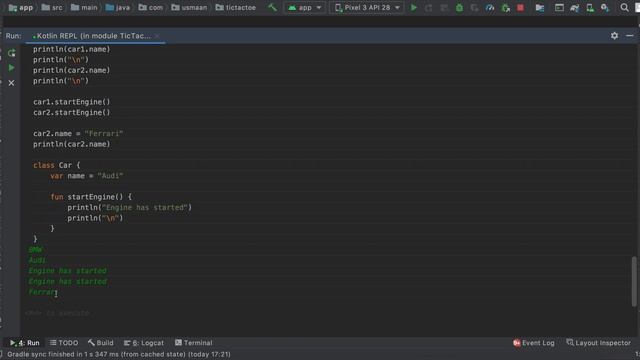Click the tictactoe breadcrumb folder

(236, 7)
